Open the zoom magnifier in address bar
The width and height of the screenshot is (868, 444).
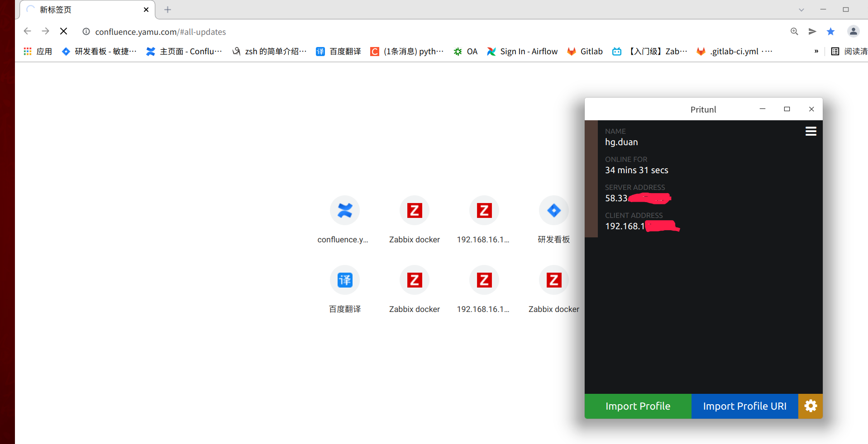[x=794, y=32]
